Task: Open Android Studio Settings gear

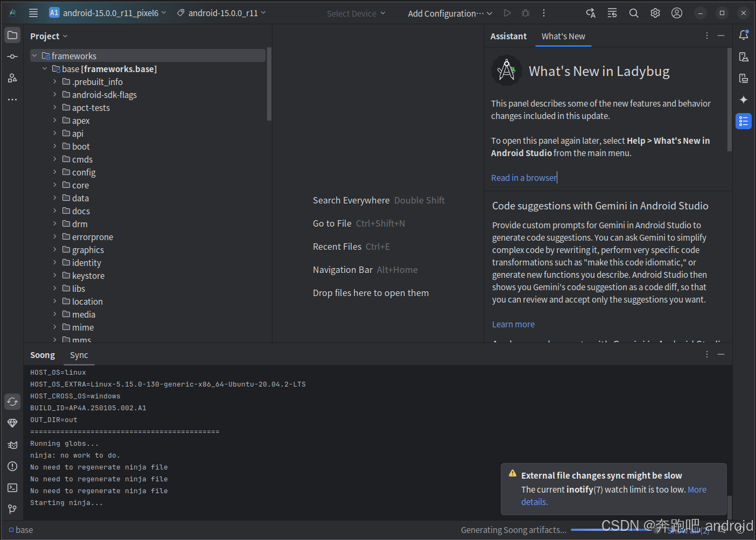Action: point(655,12)
